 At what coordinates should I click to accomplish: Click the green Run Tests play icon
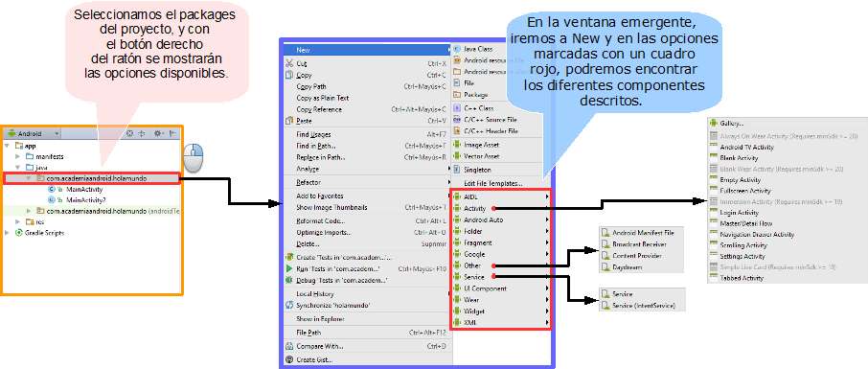pos(289,268)
